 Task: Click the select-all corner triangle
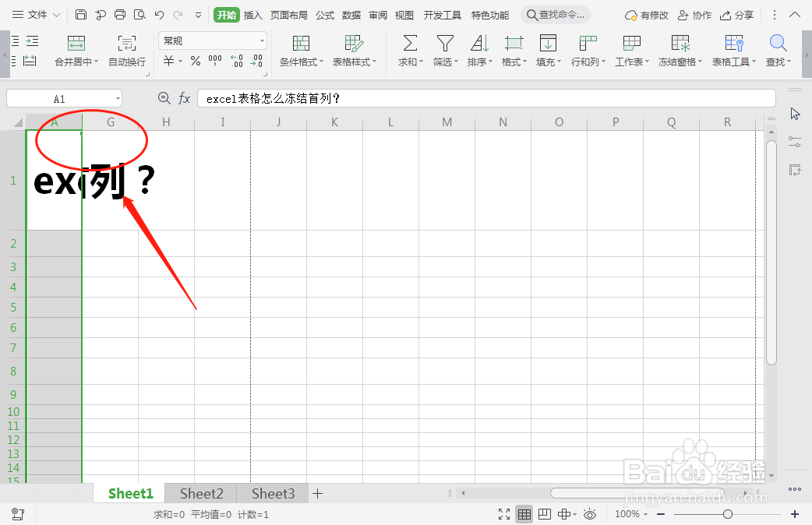[x=18, y=123]
